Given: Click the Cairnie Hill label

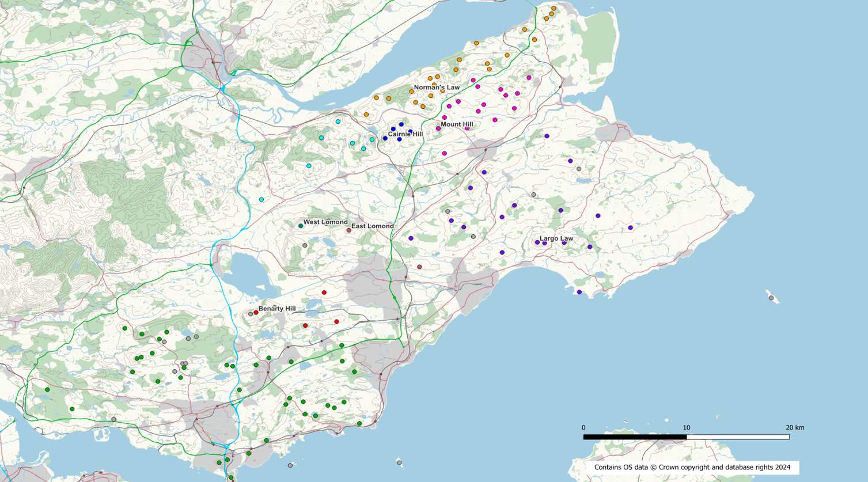Looking at the screenshot, I should click(x=405, y=134).
